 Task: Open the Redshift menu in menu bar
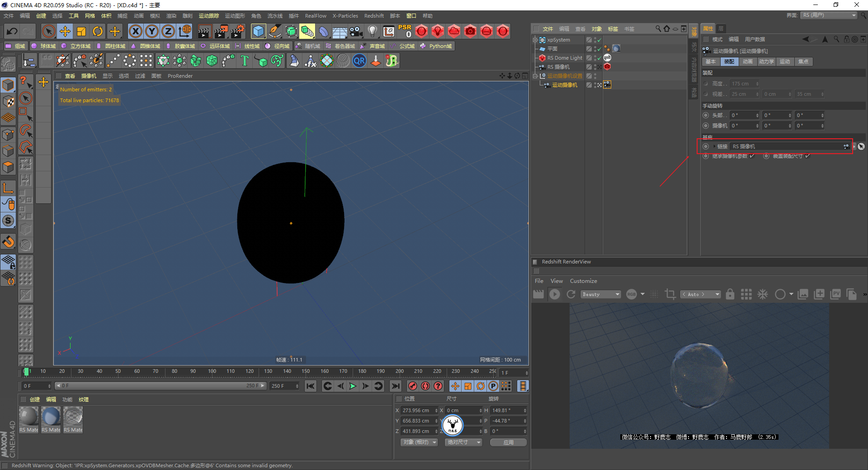[374, 16]
